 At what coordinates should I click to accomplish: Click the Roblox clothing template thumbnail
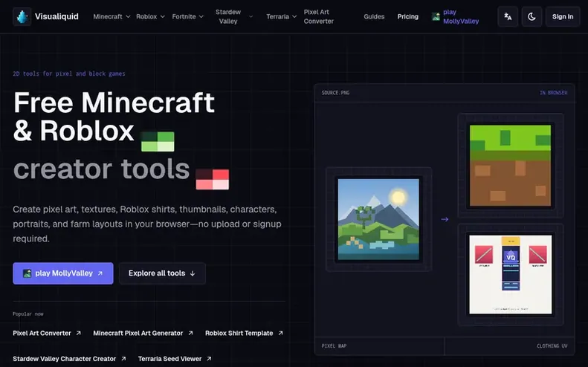511,274
